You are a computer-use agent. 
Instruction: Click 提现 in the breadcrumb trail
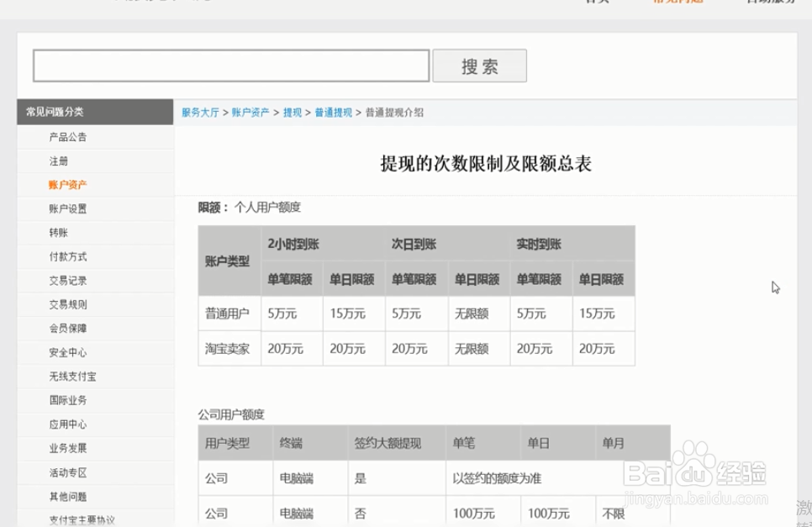[293, 112]
